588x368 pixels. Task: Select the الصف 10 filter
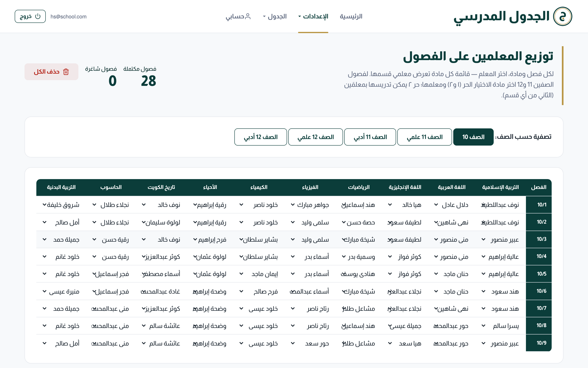[473, 137]
